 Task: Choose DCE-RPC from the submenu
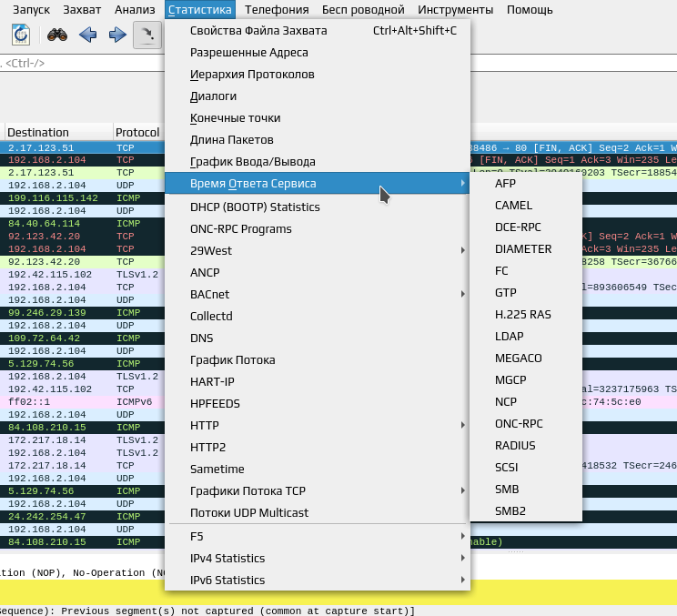[x=526, y=227]
